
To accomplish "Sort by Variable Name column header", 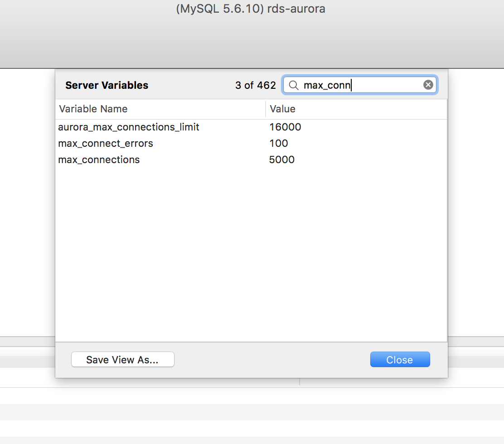I will [x=160, y=109].
